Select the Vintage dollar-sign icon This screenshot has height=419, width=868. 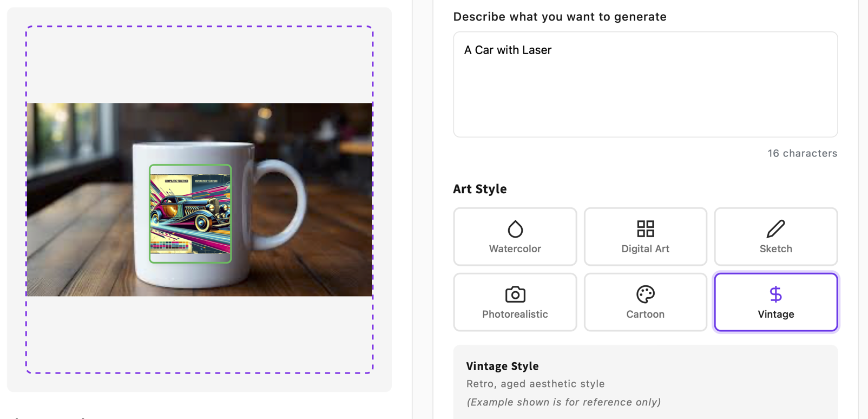775,294
